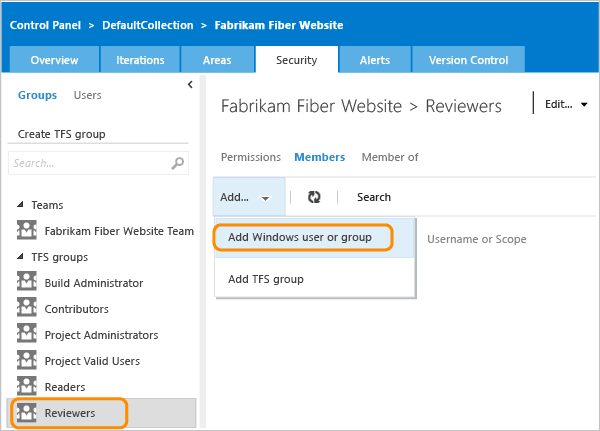Click the refresh icon in the members toolbar
This screenshot has width=600, height=431.
(x=314, y=198)
